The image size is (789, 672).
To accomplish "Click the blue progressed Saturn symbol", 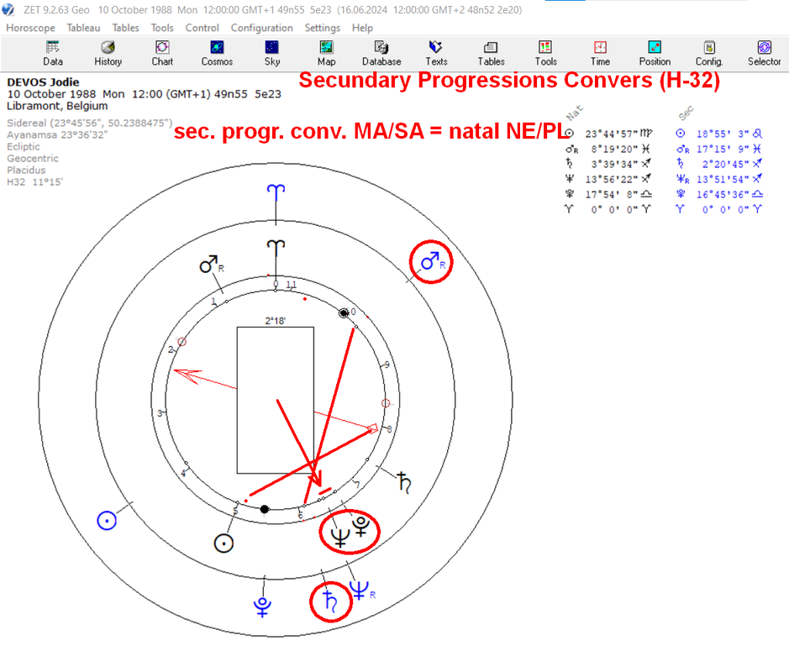I will click(330, 601).
